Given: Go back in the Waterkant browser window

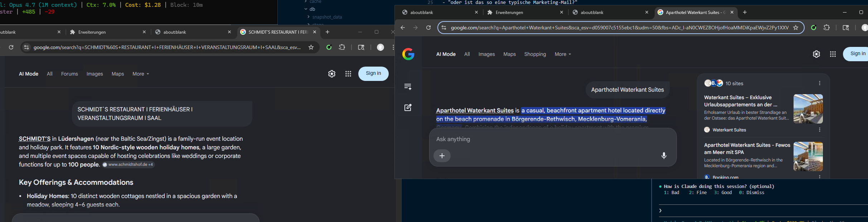Looking at the screenshot, I should (403, 28).
